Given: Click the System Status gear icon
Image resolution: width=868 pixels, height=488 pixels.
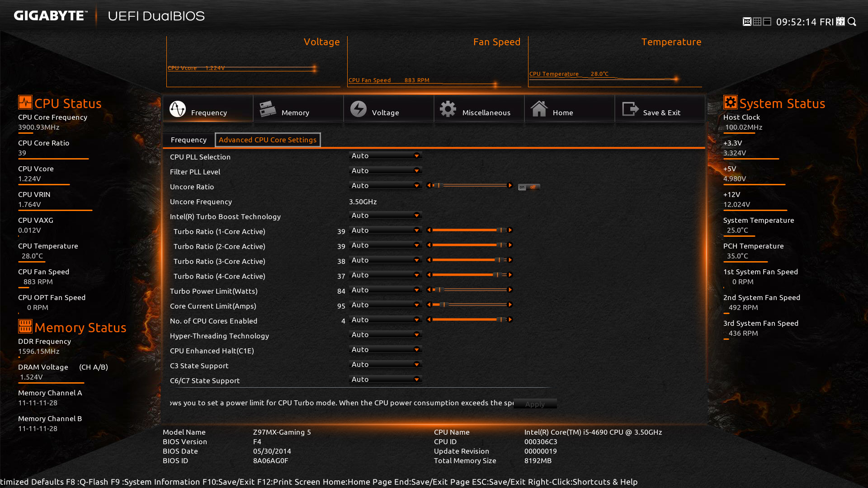Looking at the screenshot, I should pos(731,102).
